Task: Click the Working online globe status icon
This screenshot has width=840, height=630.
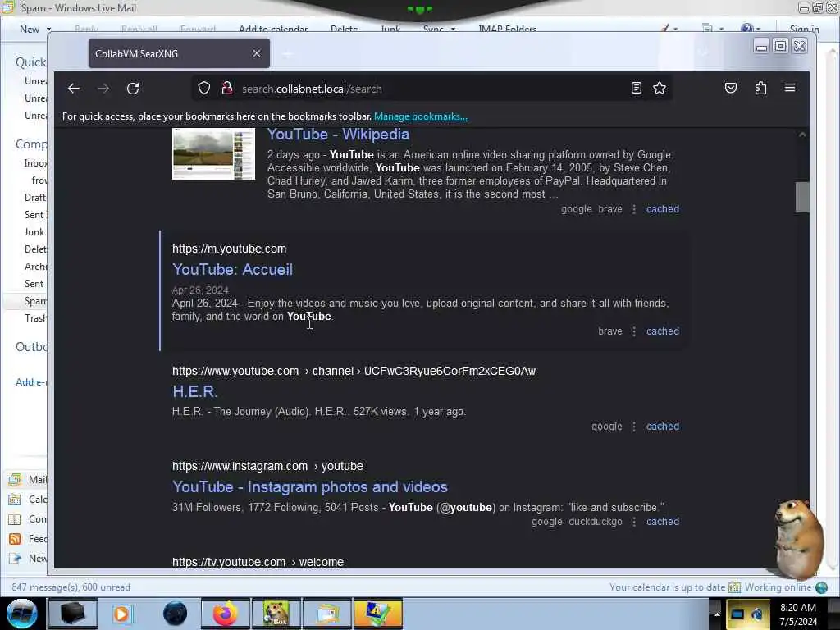Action: pos(822,587)
